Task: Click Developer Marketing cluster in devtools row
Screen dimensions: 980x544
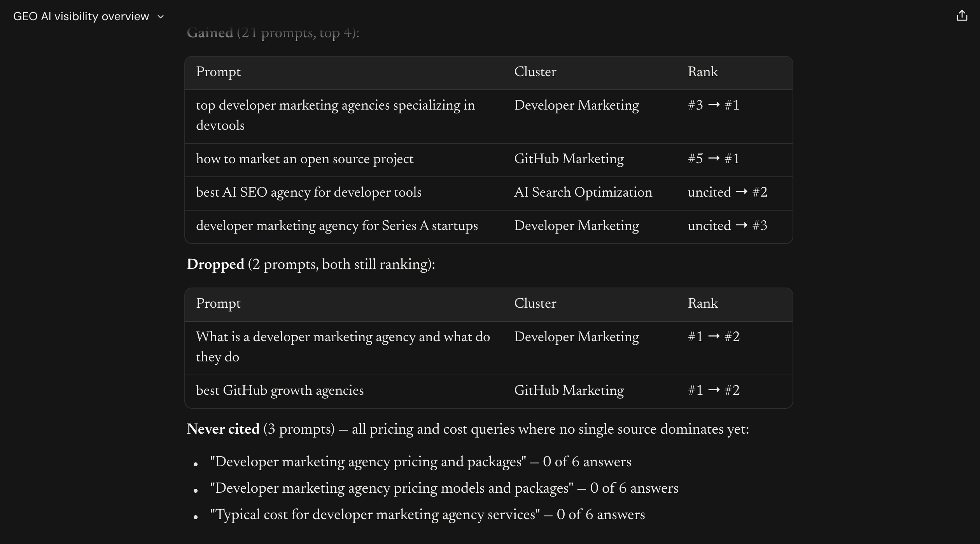Action: (576, 105)
